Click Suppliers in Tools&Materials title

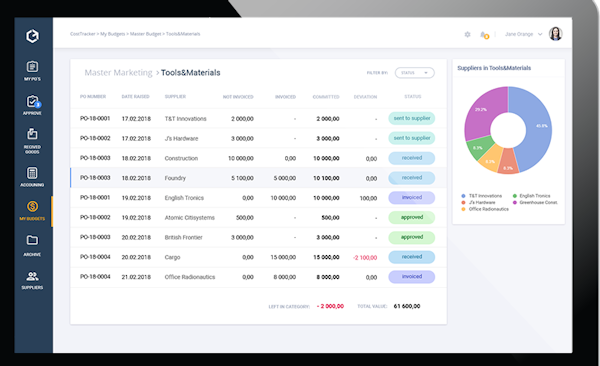coord(494,68)
